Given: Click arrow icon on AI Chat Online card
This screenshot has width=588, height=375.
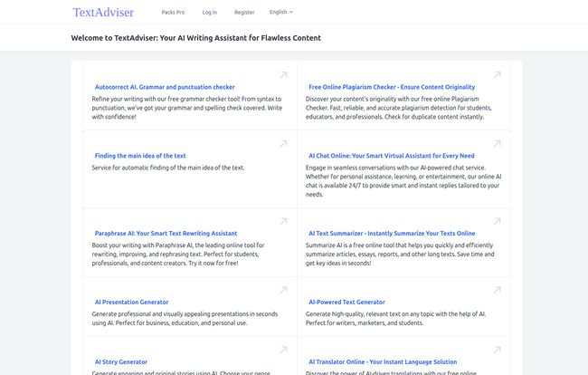Looking at the screenshot, I should 497,144.
